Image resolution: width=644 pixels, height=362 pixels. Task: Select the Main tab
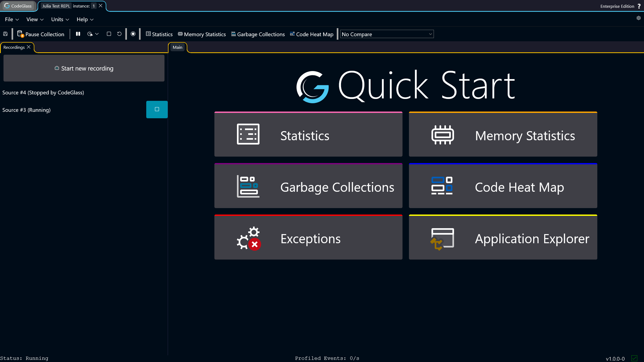point(177,47)
